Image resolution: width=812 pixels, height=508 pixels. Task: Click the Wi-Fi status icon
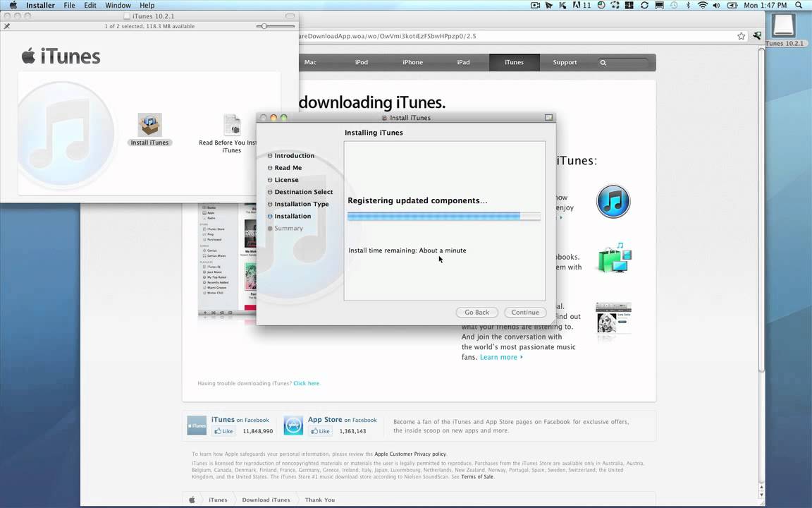coord(702,5)
